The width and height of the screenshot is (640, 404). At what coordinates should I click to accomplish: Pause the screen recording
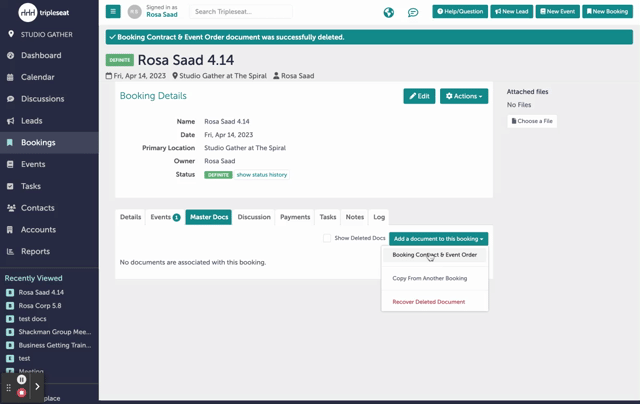[21, 380]
